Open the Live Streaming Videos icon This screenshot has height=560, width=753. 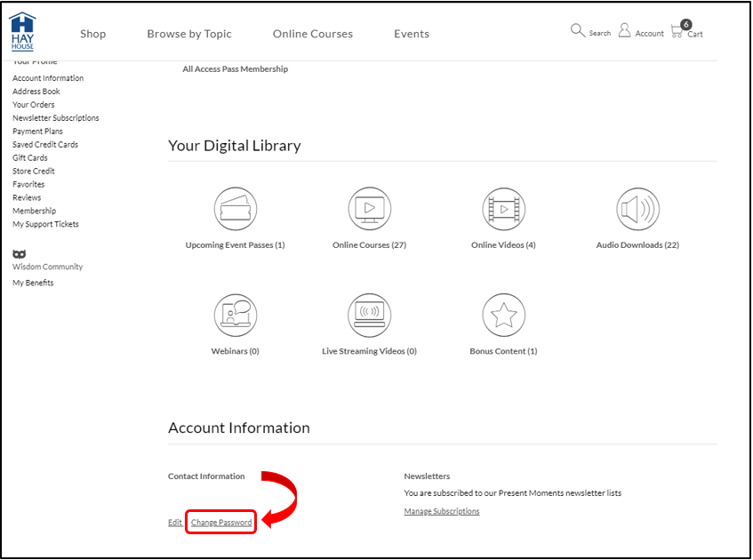pos(369,316)
